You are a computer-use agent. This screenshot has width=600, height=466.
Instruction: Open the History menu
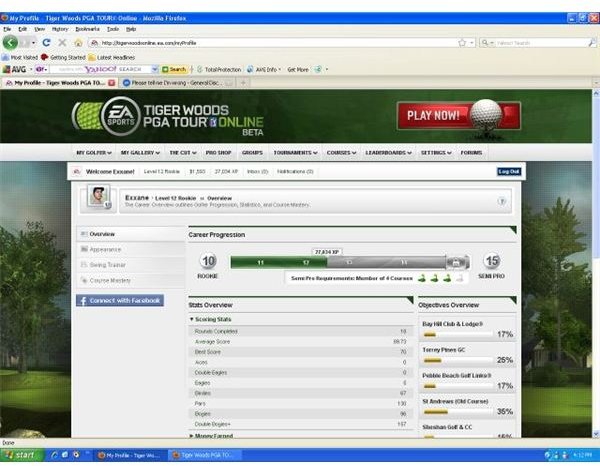click(60, 29)
